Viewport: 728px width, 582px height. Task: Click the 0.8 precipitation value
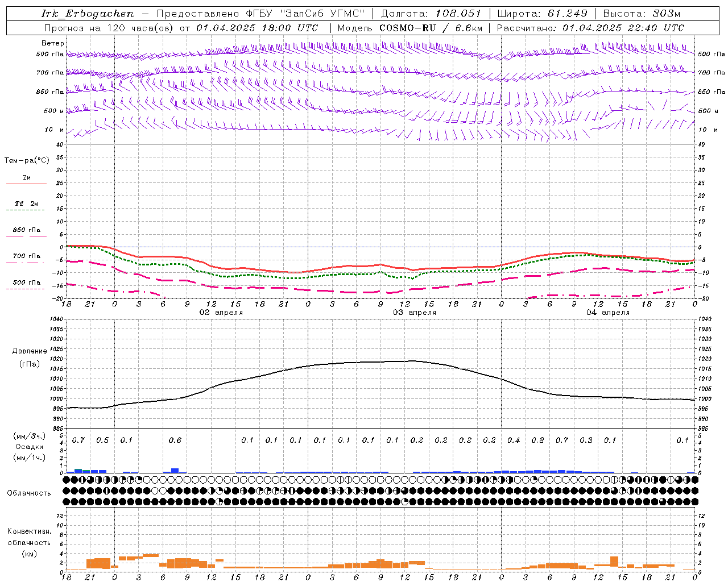point(537,440)
